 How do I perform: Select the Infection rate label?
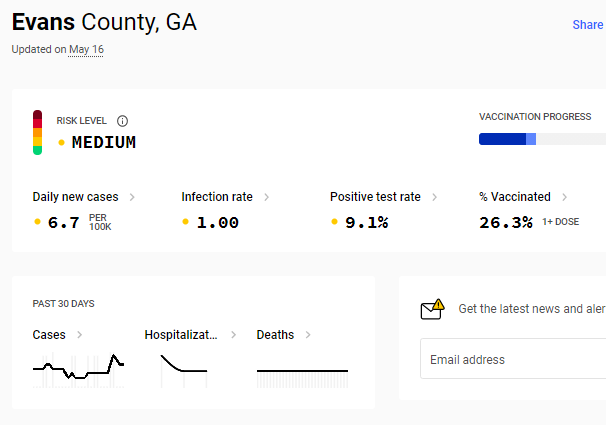click(217, 197)
